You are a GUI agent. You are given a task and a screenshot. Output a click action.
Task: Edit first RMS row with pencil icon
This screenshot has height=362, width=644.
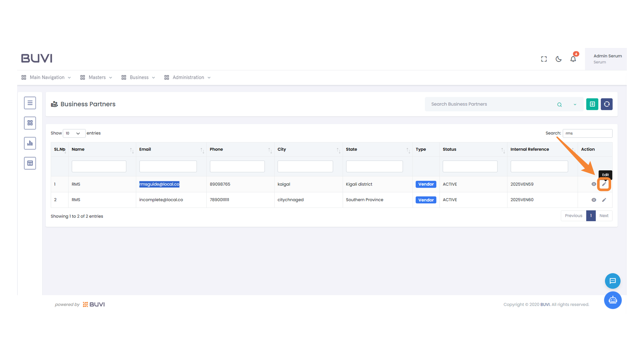click(x=604, y=184)
